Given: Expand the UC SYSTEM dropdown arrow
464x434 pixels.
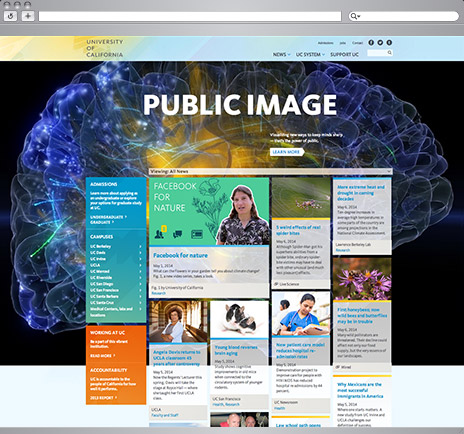Looking at the screenshot, I should coord(323,55).
